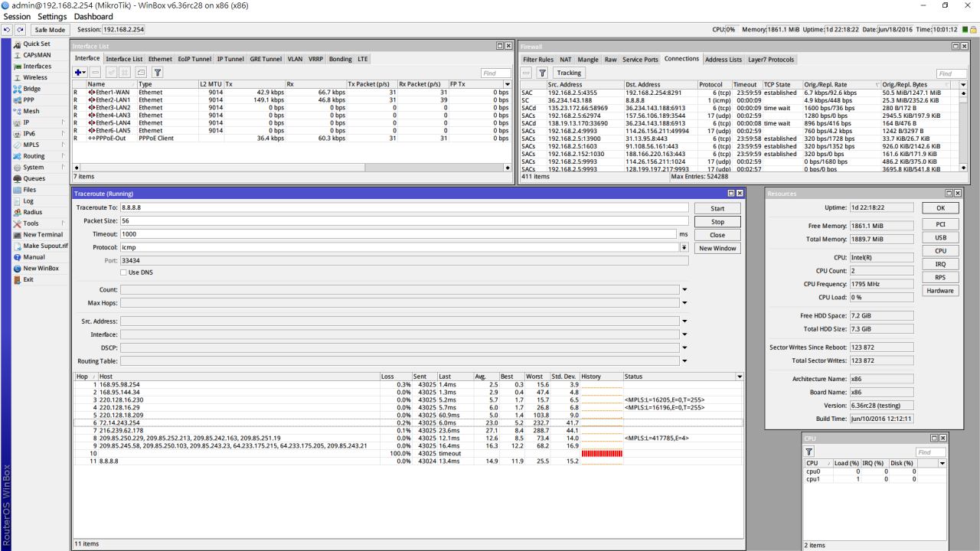The height and width of the screenshot is (551, 980).
Task: Open New Terminal from the sidebar
Action: click(x=43, y=234)
